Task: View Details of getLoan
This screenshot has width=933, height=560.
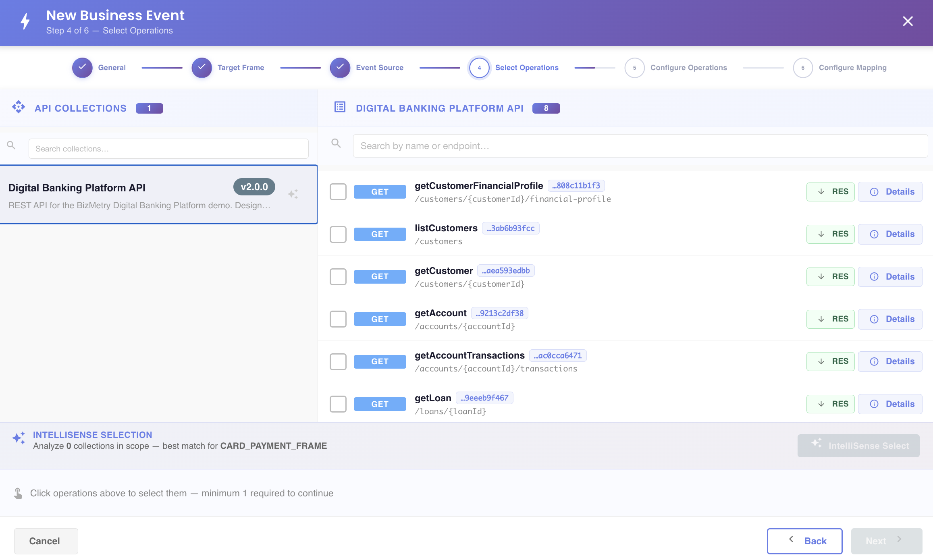Action: point(890,404)
